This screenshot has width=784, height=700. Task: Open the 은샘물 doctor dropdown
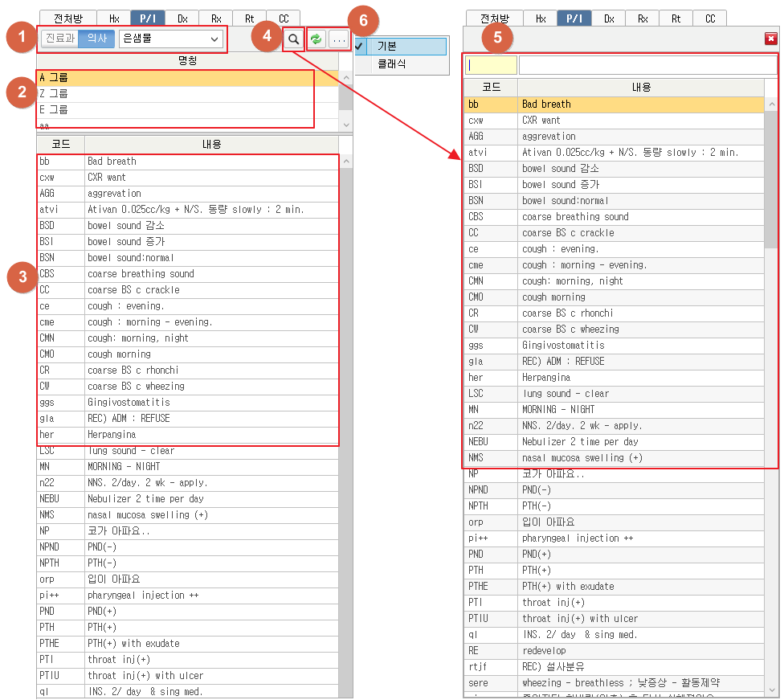(x=171, y=39)
